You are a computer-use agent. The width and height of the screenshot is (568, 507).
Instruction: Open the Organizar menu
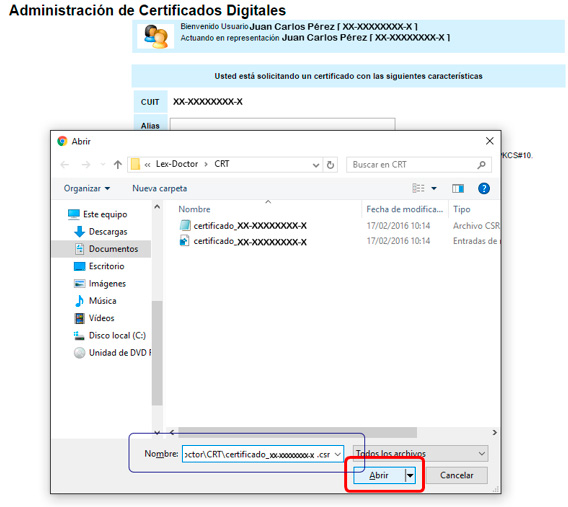coord(87,188)
